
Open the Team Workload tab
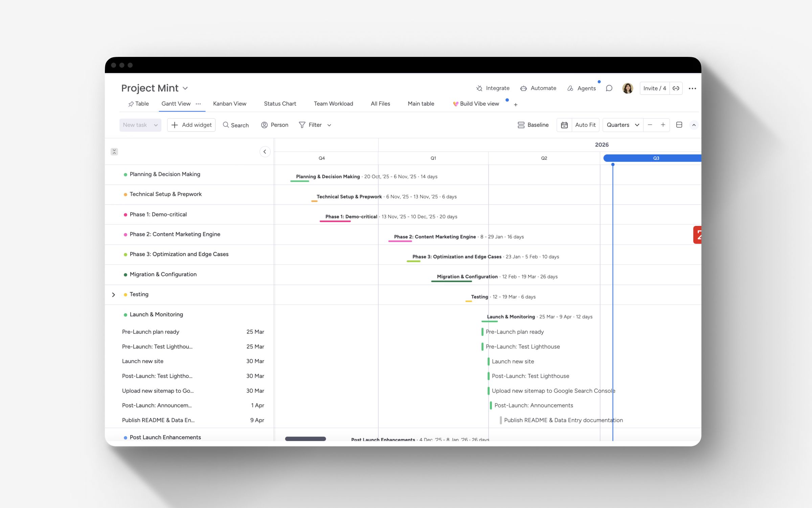tap(333, 104)
